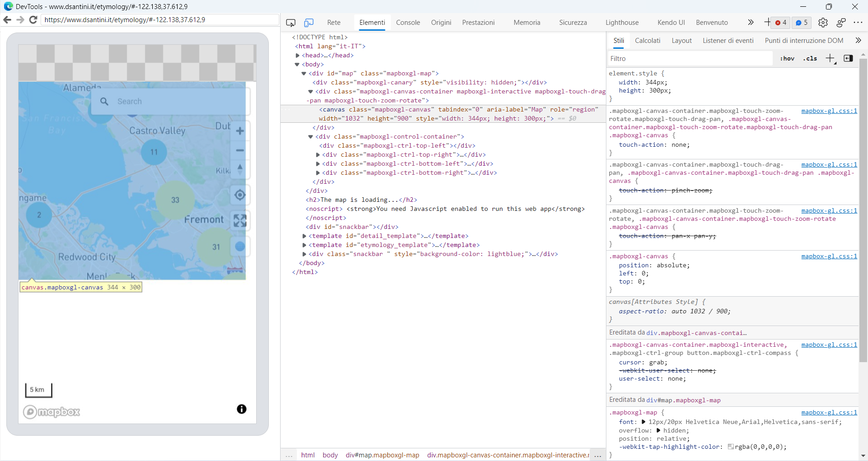868x461 pixels.
Task: Open the Listener di eventi panel
Action: click(728, 40)
